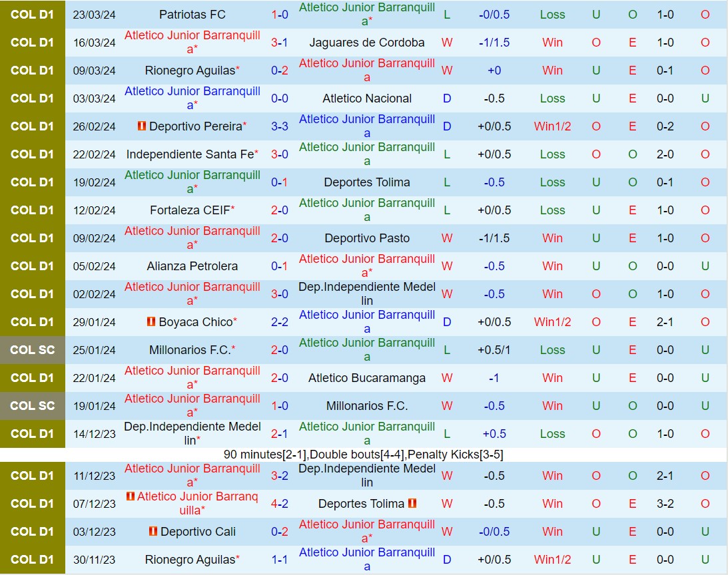Select the date 16/03/24

pos(95,43)
